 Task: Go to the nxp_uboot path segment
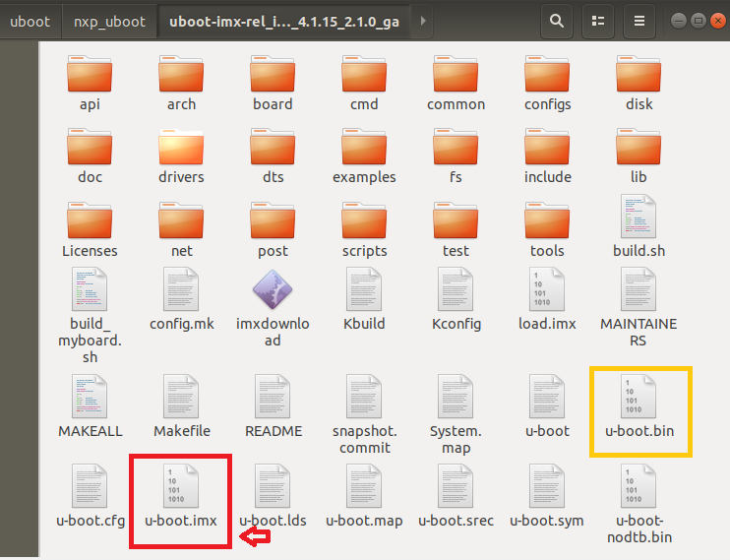(109, 22)
